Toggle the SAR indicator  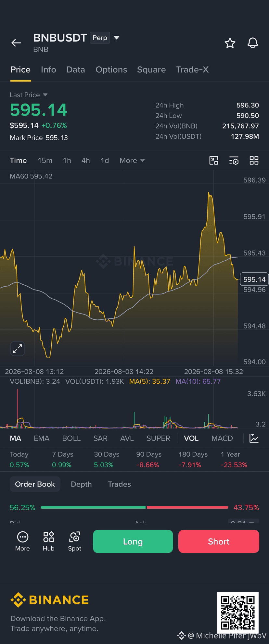tap(100, 438)
